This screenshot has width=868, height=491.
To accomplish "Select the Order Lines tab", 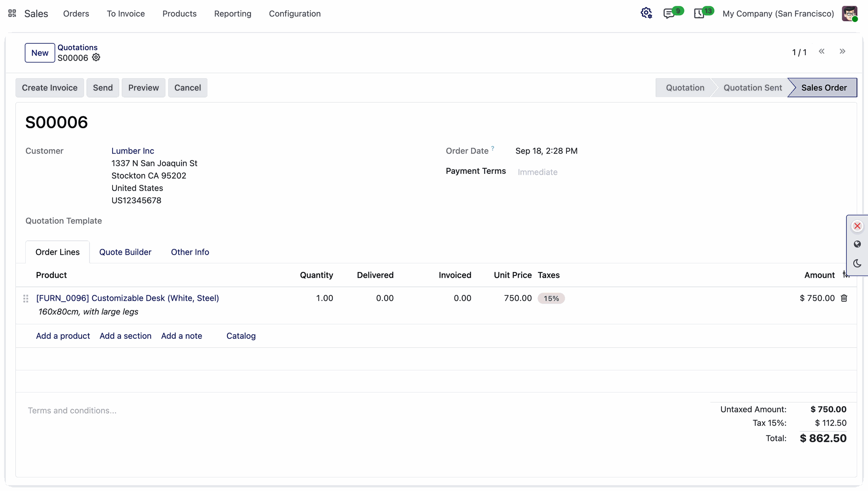I will (x=57, y=252).
